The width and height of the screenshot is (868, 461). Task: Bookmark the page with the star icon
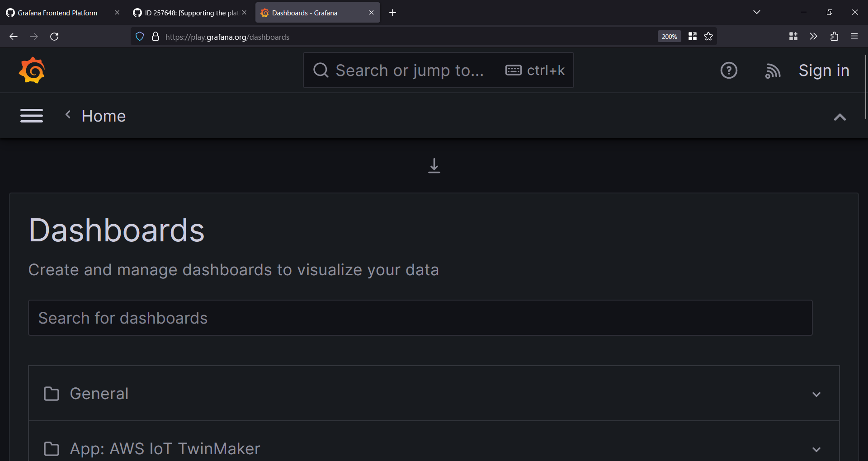(708, 36)
